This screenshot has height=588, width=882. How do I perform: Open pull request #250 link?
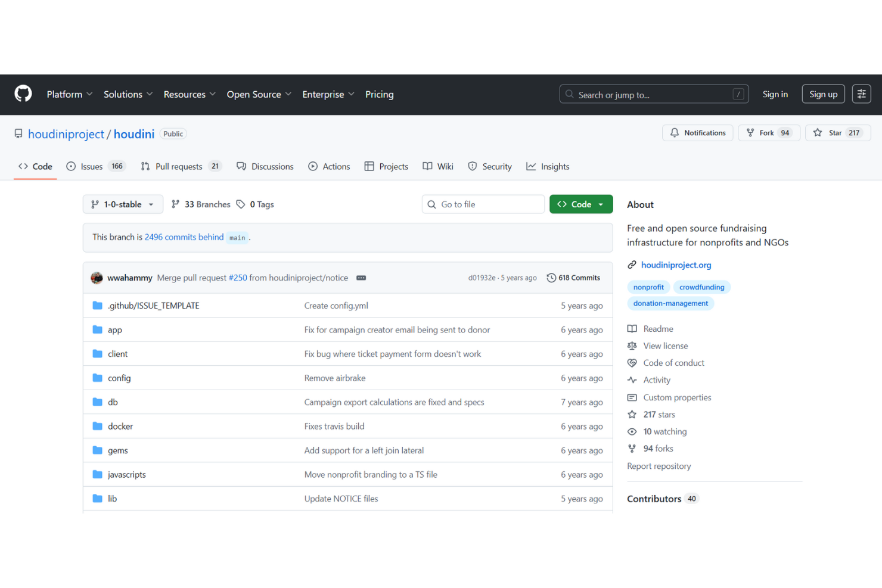238,278
